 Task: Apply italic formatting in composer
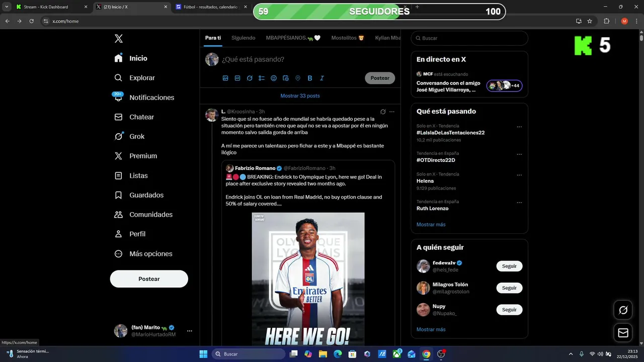[x=322, y=78]
